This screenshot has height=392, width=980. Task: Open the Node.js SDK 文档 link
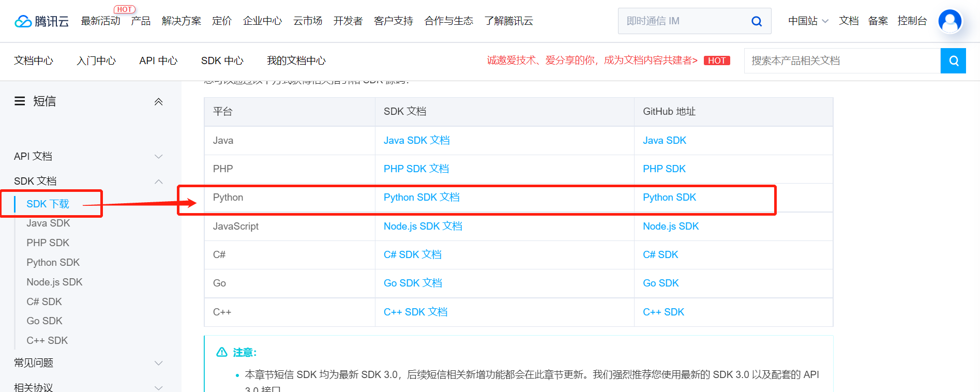click(x=423, y=227)
